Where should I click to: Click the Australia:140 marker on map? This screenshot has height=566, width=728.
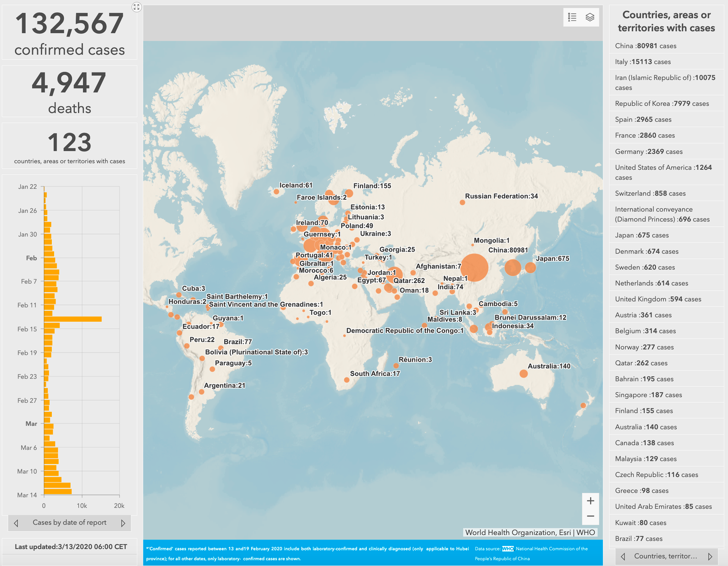523,374
